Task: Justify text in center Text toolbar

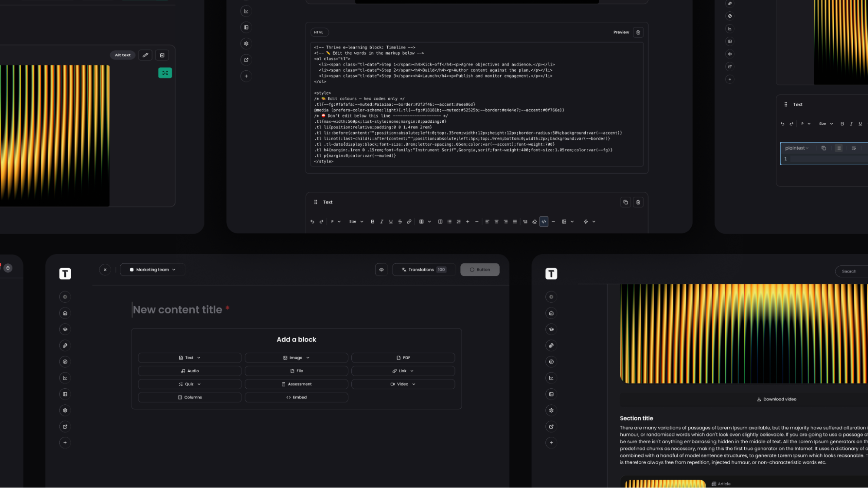Action: 515,222
